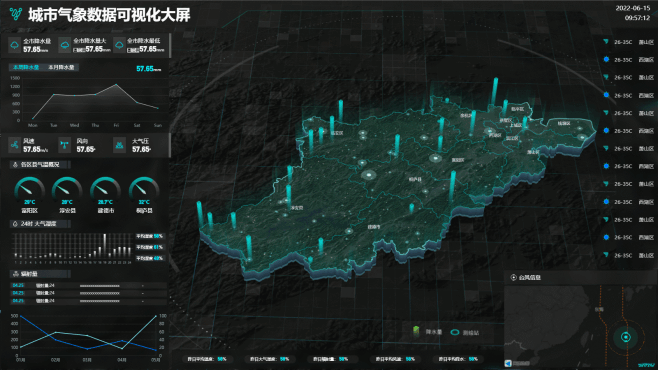658x370 pixels.
Task: Switch to the 本月降水量 tab
Action: pos(61,67)
